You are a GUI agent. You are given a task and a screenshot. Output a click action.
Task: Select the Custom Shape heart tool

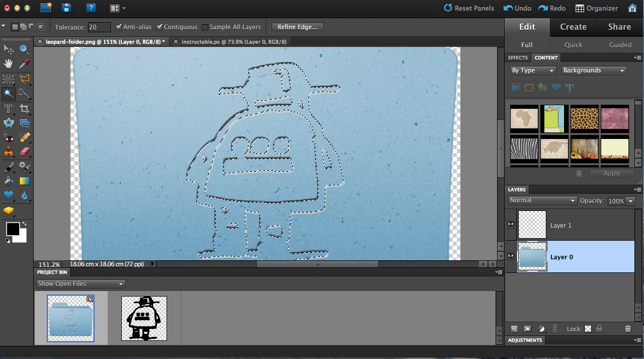[9, 195]
